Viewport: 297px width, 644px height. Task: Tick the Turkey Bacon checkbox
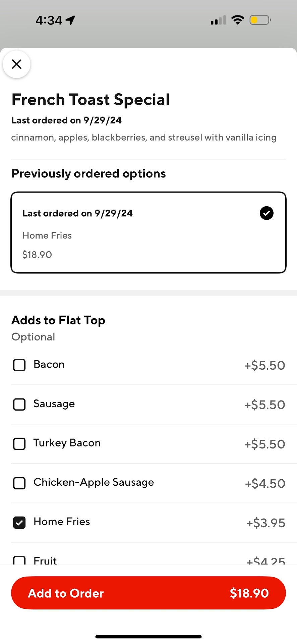[19, 444]
